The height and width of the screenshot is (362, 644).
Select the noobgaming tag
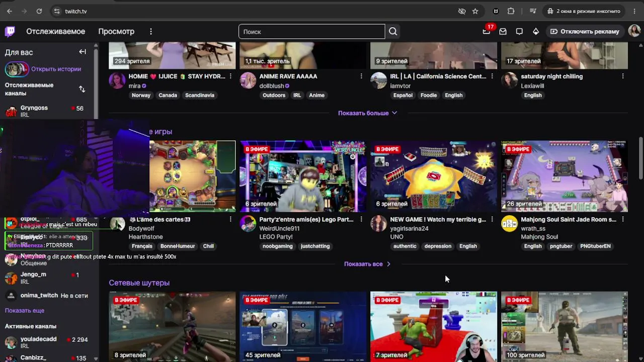point(277,246)
